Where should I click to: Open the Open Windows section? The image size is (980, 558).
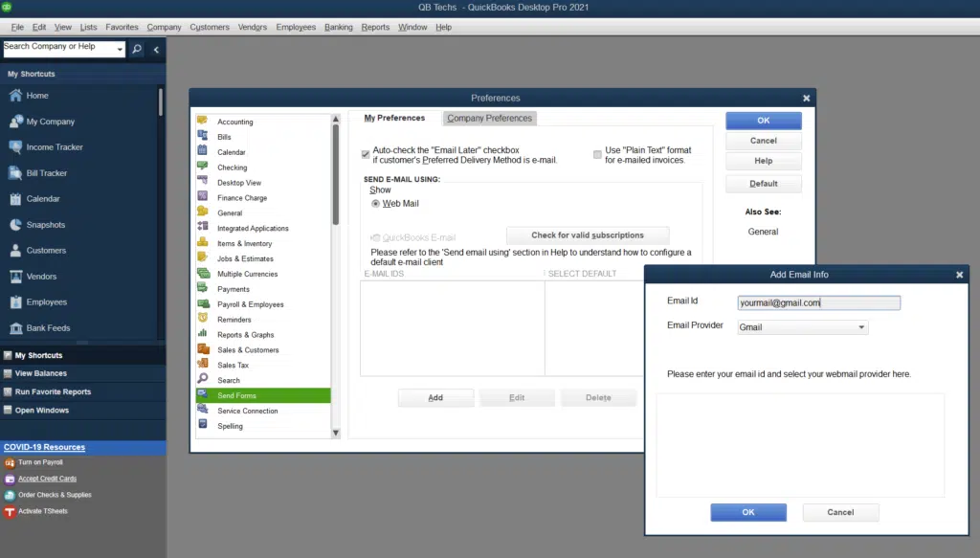(42, 411)
